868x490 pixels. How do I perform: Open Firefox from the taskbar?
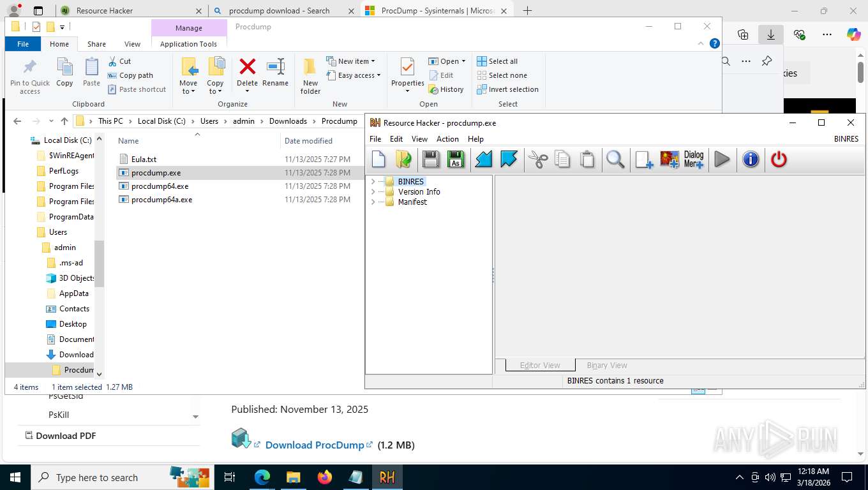tap(325, 477)
